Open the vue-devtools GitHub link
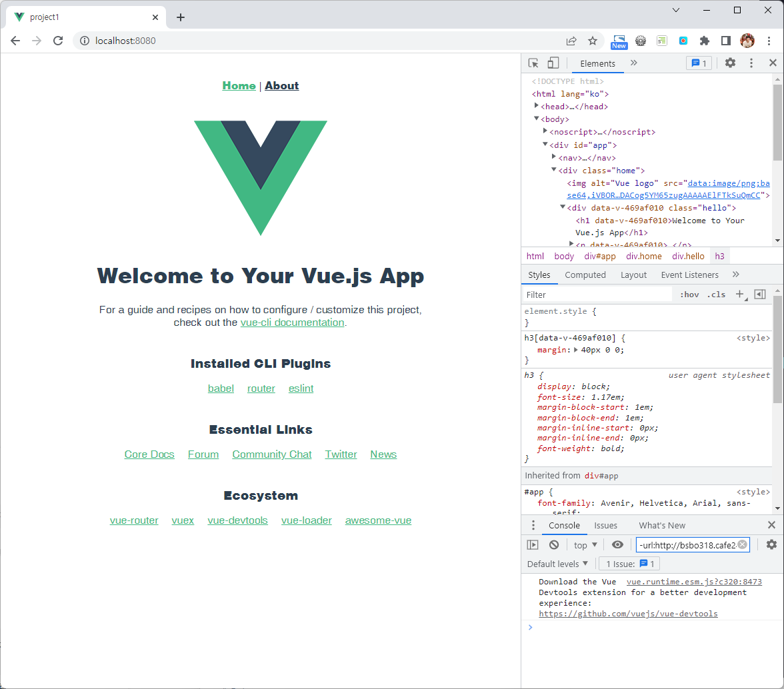784x689 pixels. tap(628, 614)
